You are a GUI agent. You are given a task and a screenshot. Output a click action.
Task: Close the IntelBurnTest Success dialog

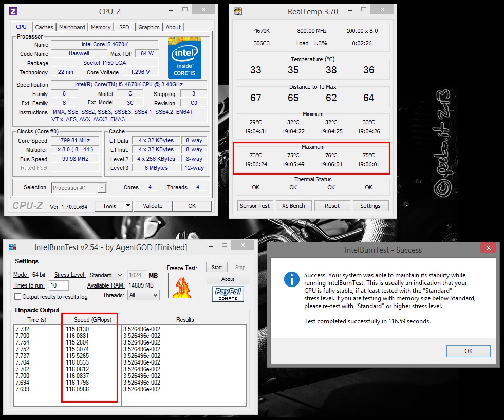[488, 247]
